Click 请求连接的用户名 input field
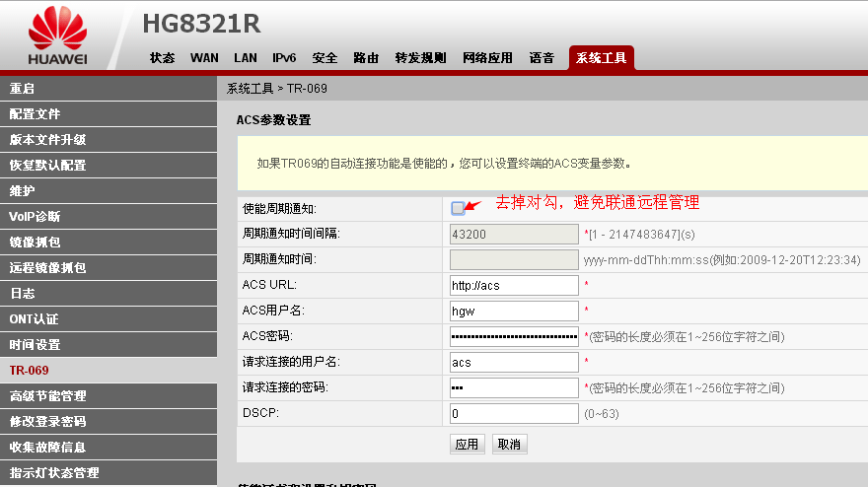 (x=513, y=362)
